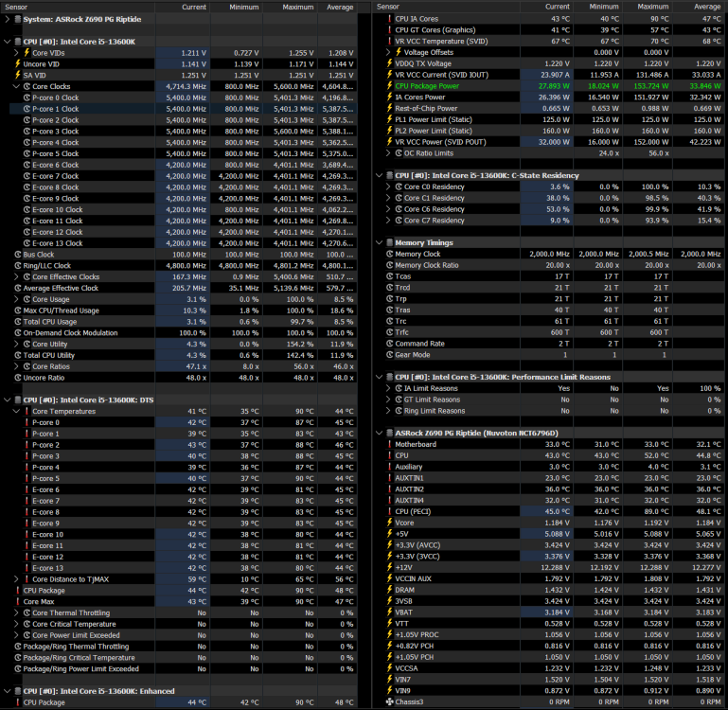Screen dimensions: 728x710
Task: Click the lightning icon beside Vcore
Action: pos(389,523)
